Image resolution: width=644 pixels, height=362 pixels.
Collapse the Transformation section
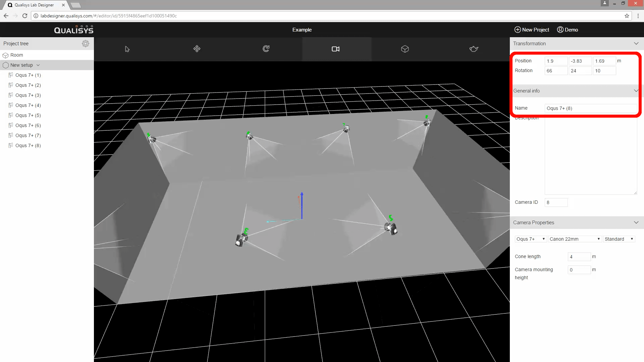tap(636, 44)
